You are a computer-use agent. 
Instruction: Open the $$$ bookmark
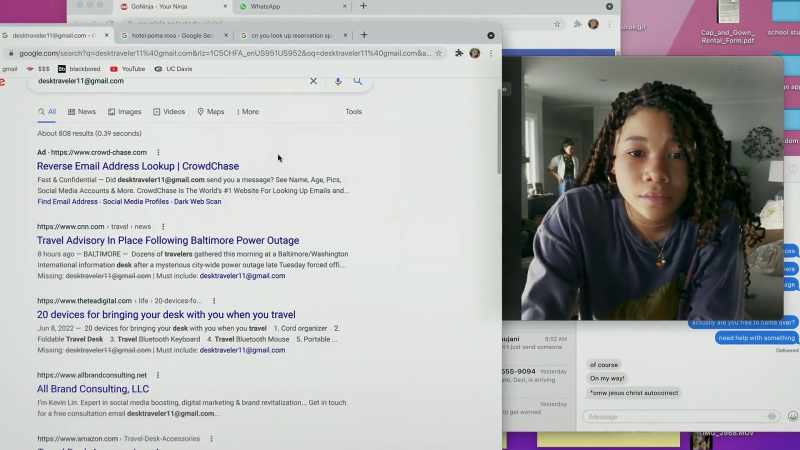[x=38, y=69]
